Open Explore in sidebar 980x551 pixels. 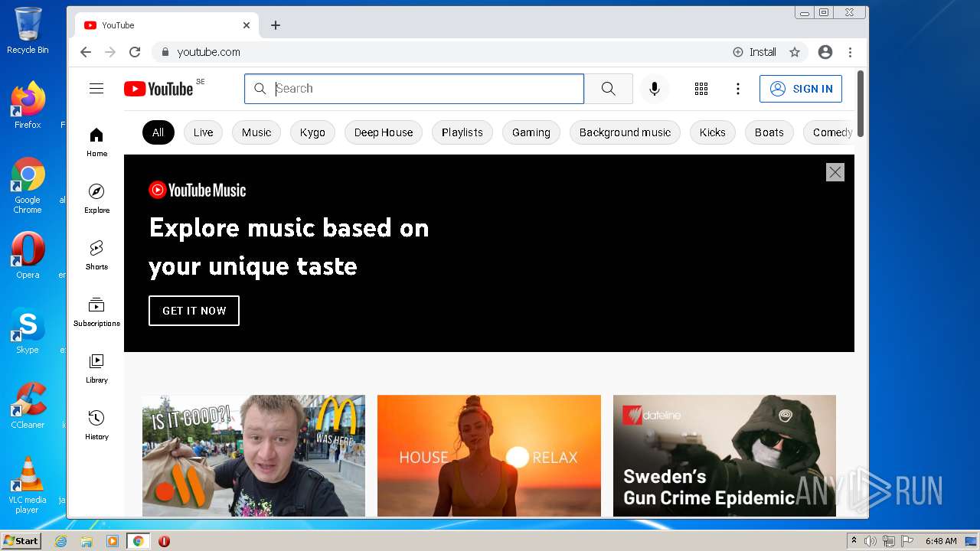(x=96, y=199)
